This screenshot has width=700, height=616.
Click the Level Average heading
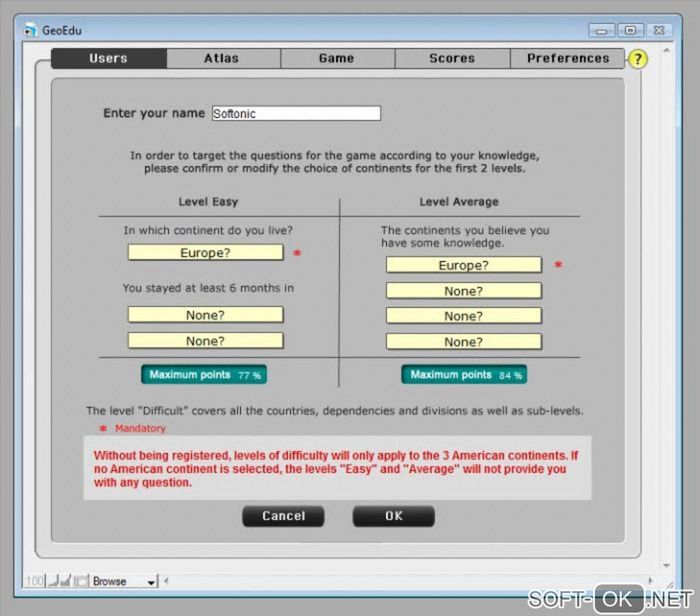[459, 202]
